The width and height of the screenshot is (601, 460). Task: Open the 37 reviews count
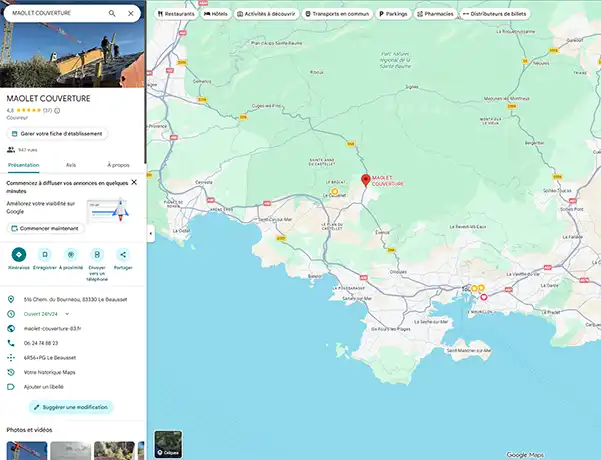[x=47, y=111]
